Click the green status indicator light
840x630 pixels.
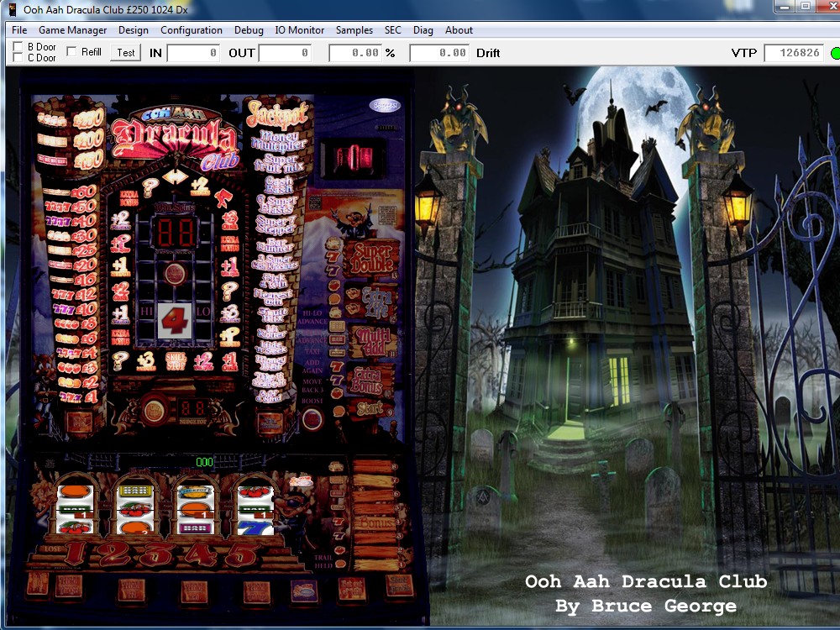pyautogui.click(x=835, y=53)
